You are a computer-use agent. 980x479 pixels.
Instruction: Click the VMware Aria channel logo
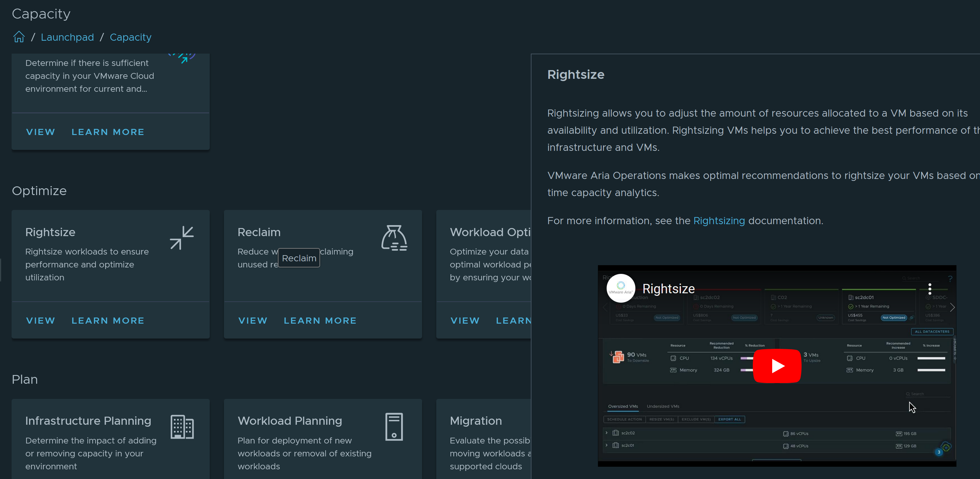click(621, 288)
